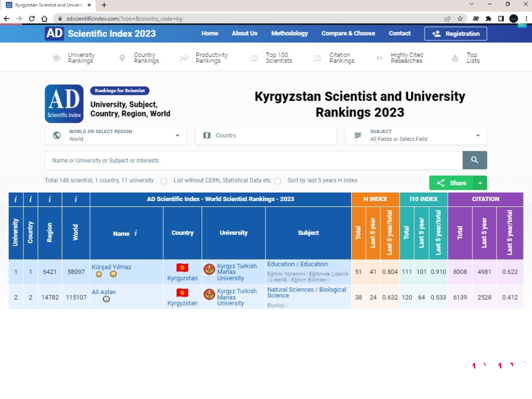Screen dimensions: 532x399
Task: Open the Top Lists section
Action: 465,57
